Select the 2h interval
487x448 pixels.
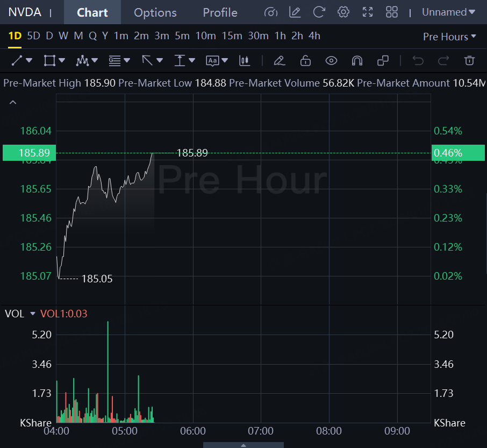click(x=297, y=36)
